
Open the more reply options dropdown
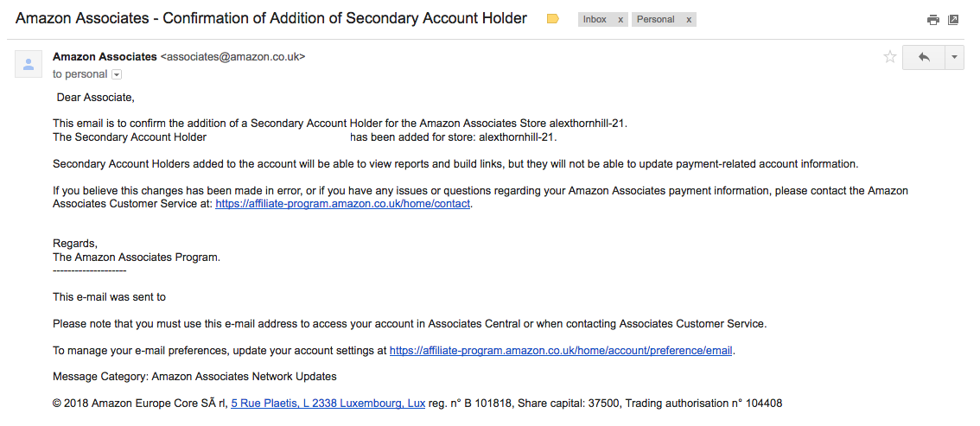954,57
